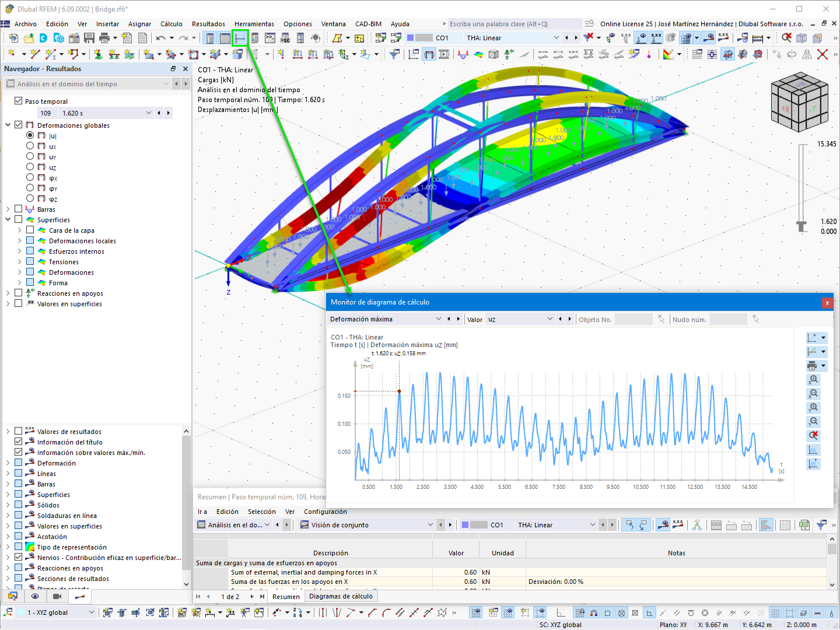Close the Monitor de diagrama de cálculo
The image size is (840, 630).
click(827, 302)
